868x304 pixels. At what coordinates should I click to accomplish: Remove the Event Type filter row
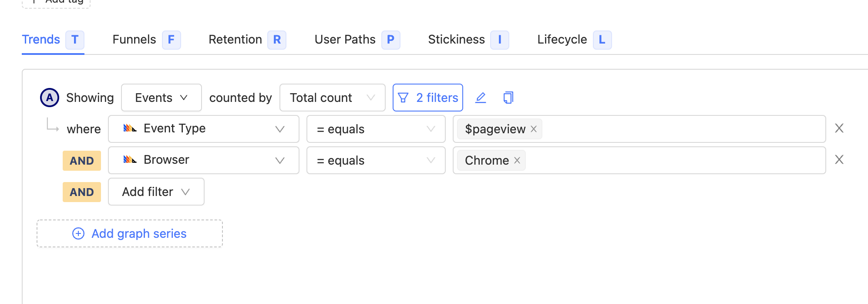839,128
